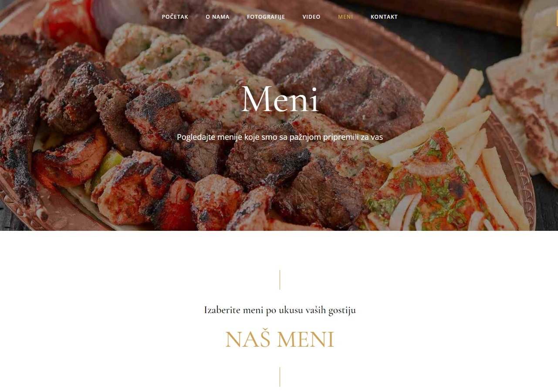Go to the O NAMA page
Viewport: 558px width, 392px height.
pos(217,17)
